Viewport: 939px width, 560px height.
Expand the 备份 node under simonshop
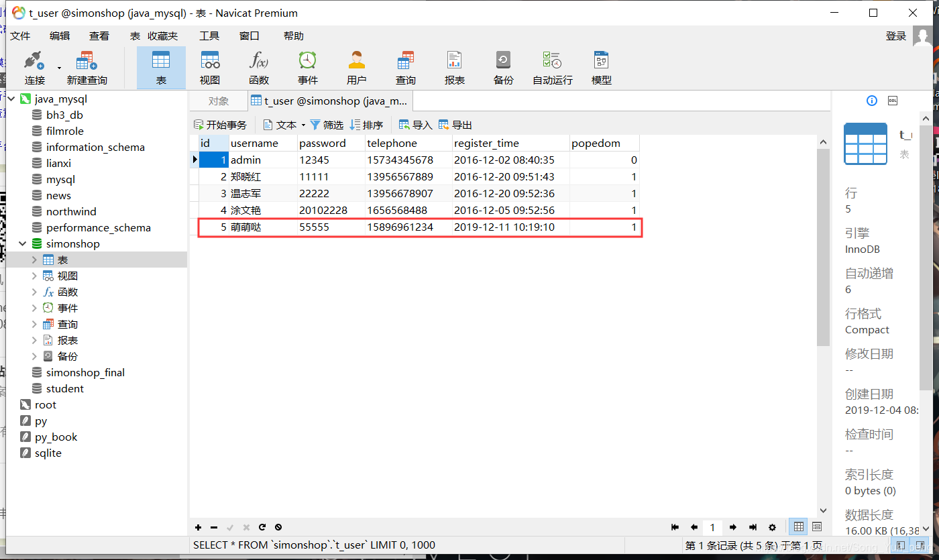click(35, 357)
